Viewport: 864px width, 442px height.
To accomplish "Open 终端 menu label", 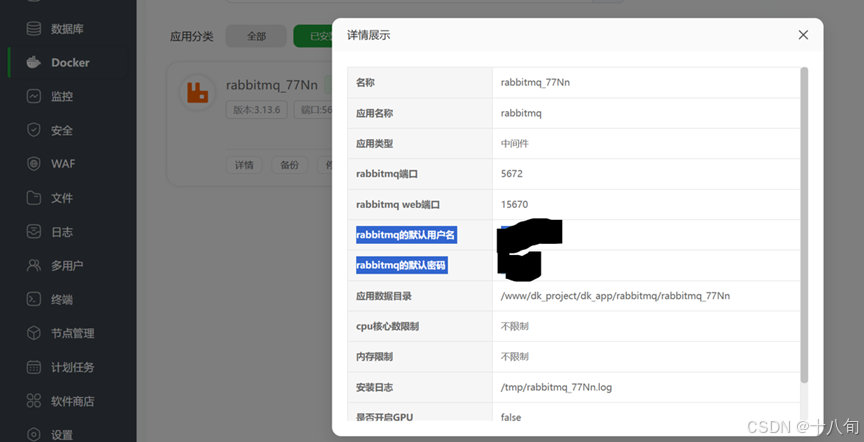I will click(x=62, y=300).
